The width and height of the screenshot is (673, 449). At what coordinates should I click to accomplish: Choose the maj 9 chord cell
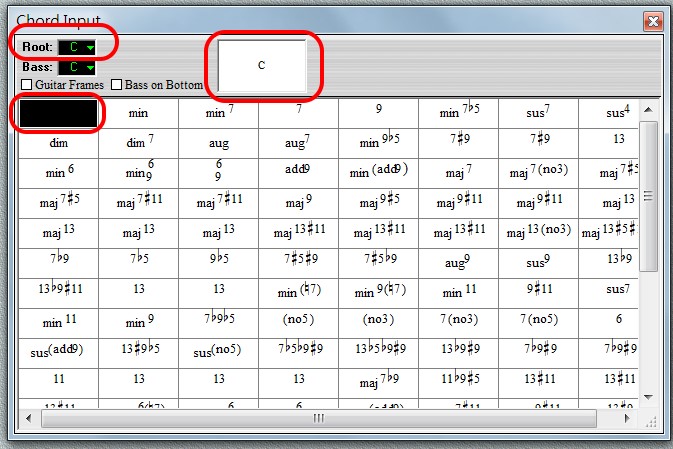(x=299, y=203)
